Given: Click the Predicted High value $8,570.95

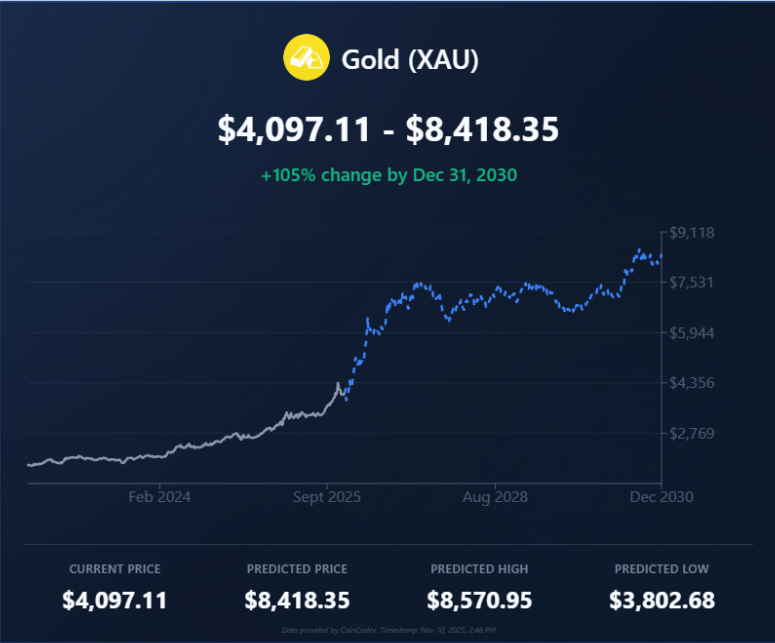Looking at the screenshot, I should 479,601.
